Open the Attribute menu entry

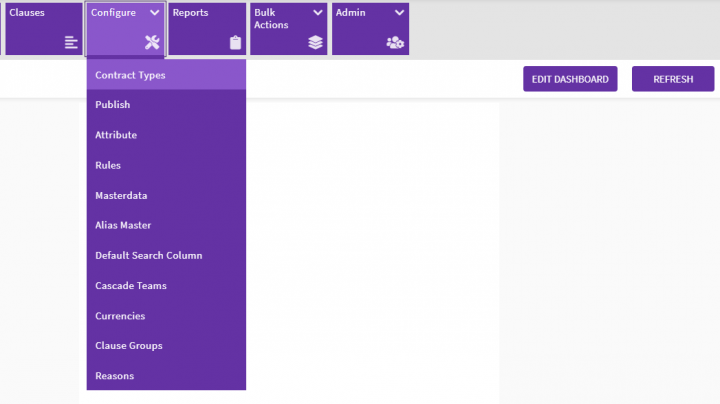(116, 135)
